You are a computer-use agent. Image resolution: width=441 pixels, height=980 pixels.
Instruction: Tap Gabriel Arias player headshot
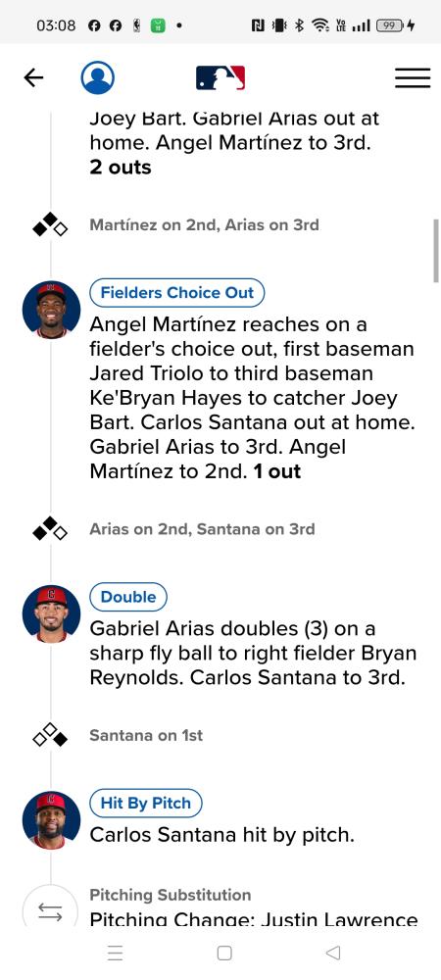51,613
